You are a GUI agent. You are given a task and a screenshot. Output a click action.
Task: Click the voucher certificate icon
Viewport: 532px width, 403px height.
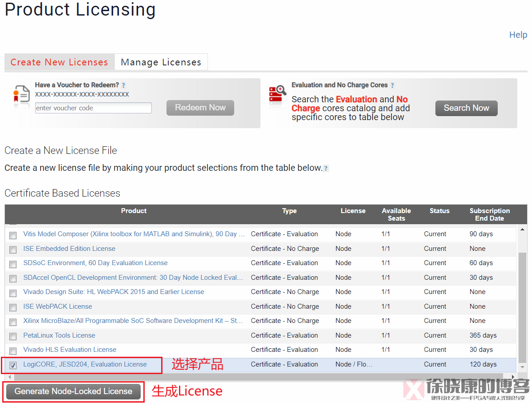[x=21, y=95]
